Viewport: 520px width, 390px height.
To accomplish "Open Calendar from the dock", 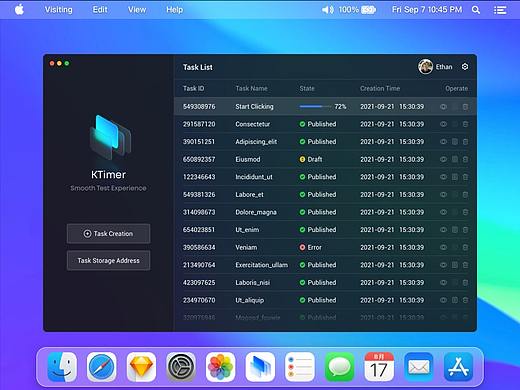I will tap(379, 367).
